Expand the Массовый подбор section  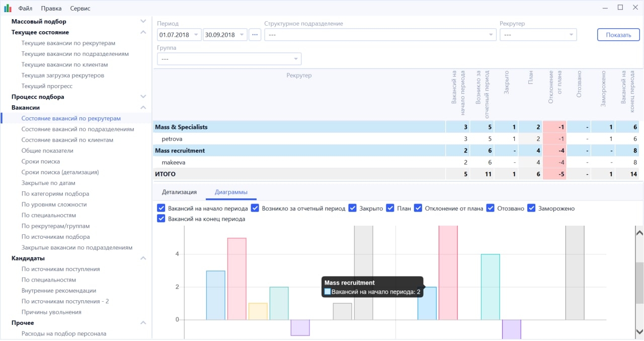point(143,21)
